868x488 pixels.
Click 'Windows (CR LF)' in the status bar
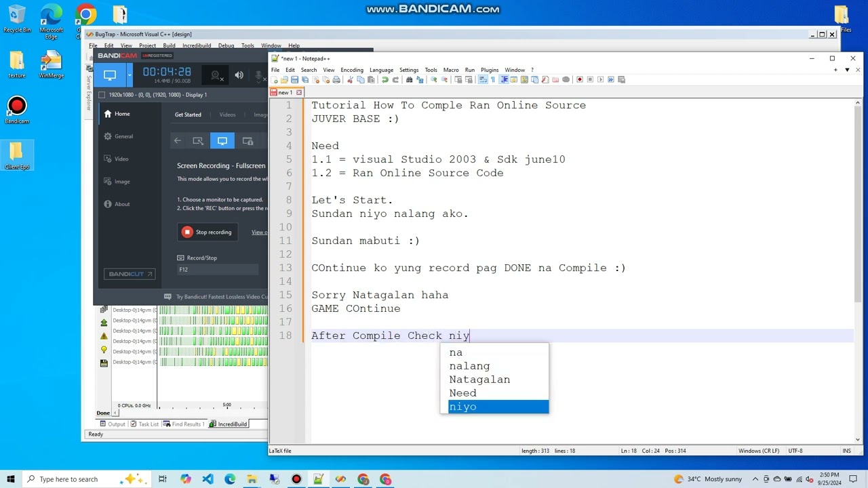(x=758, y=451)
